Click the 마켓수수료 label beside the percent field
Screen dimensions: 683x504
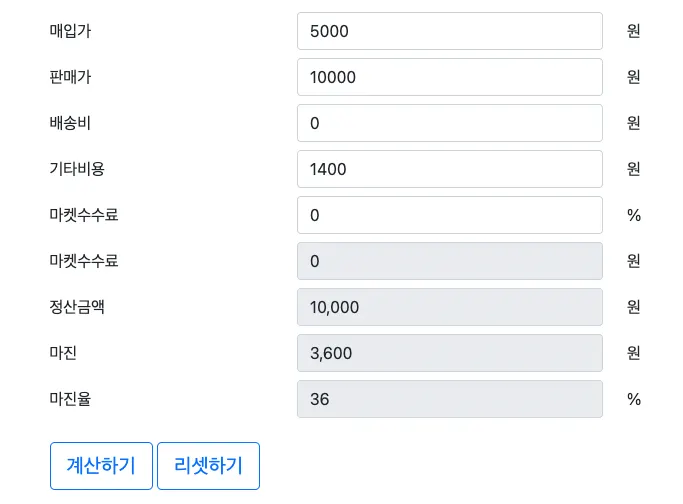83,215
